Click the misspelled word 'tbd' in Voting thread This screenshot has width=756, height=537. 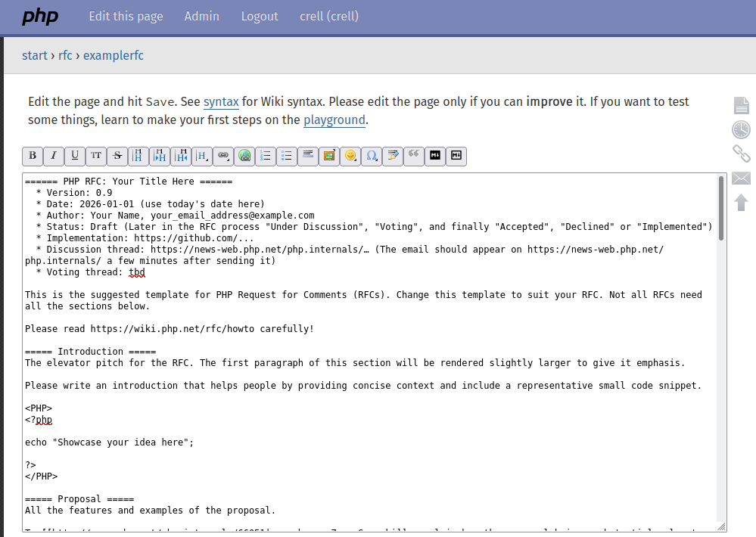[x=137, y=272]
